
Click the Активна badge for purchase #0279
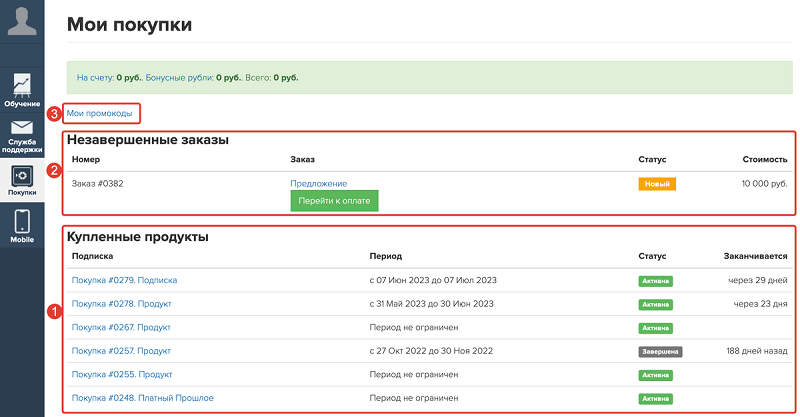coord(656,281)
